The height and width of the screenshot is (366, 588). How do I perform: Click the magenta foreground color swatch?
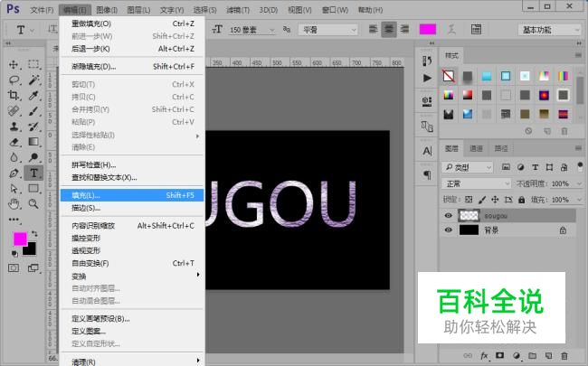[x=20, y=239]
